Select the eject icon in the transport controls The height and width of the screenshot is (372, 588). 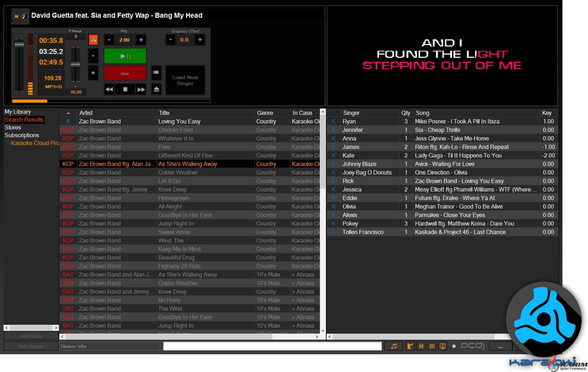coord(156,89)
